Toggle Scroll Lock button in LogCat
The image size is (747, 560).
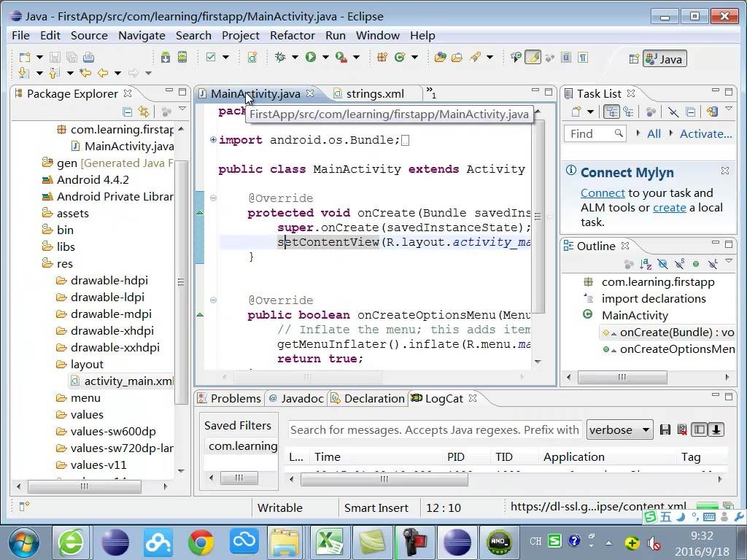[716, 429]
